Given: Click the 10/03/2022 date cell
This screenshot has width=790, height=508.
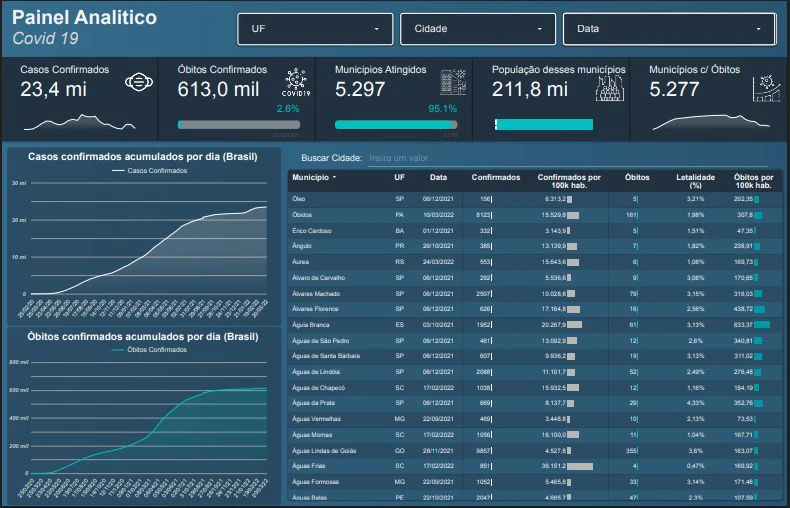Looking at the screenshot, I should tap(438, 215).
